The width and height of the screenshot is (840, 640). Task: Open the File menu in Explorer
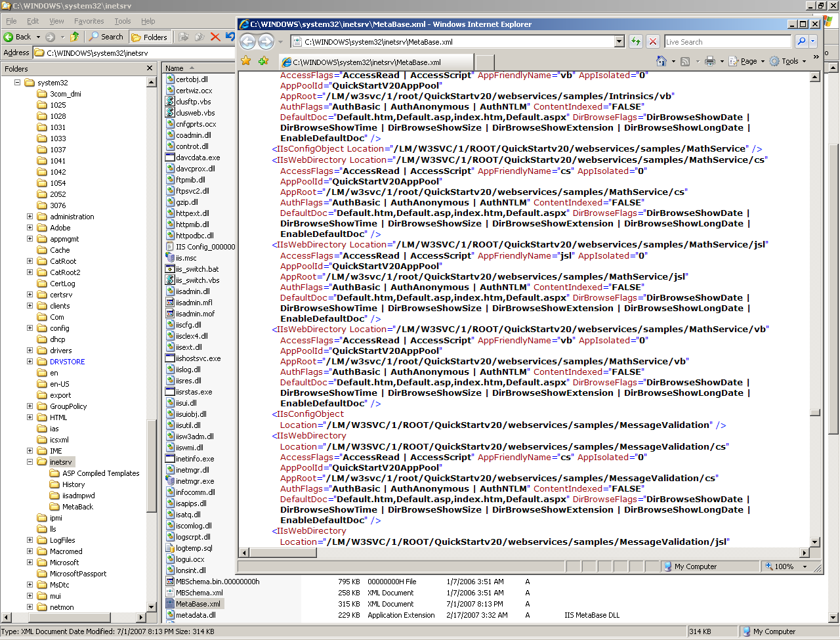pyautogui.click(x=12, y=21)
